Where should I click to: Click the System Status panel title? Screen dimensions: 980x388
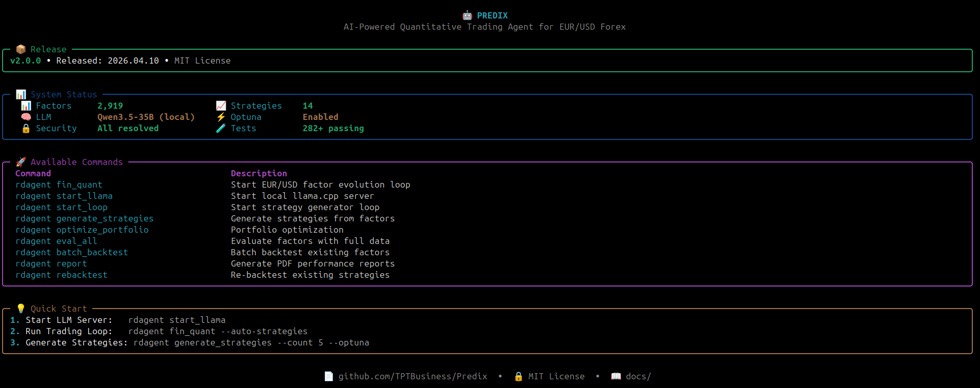click(64, 94)
